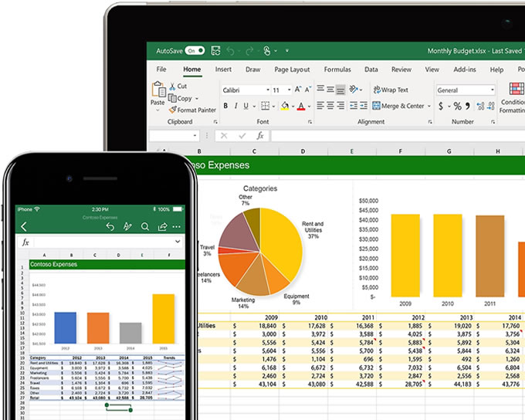The image size is (525, 420).
Task: Expand the Copy options arrow
Action: pyautogui.click(x=197, y=99)
